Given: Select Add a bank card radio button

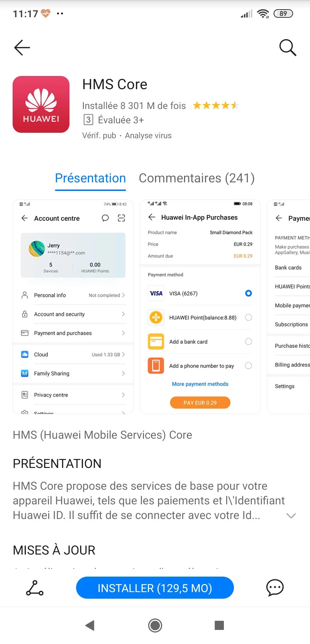Looking at the screenshot, I should [249, 341].
